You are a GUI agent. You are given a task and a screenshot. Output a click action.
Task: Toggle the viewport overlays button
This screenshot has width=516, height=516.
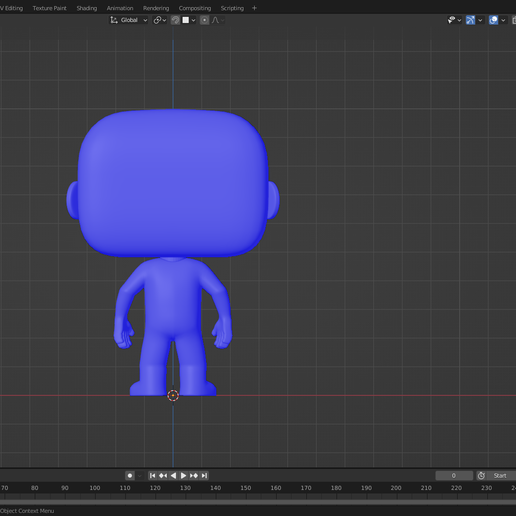[x=493, y=20]
